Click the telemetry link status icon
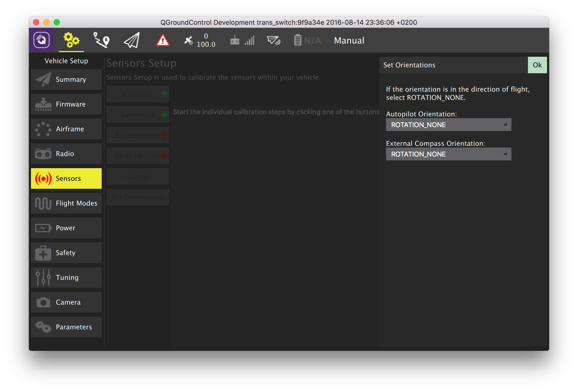 click(274, 40)
